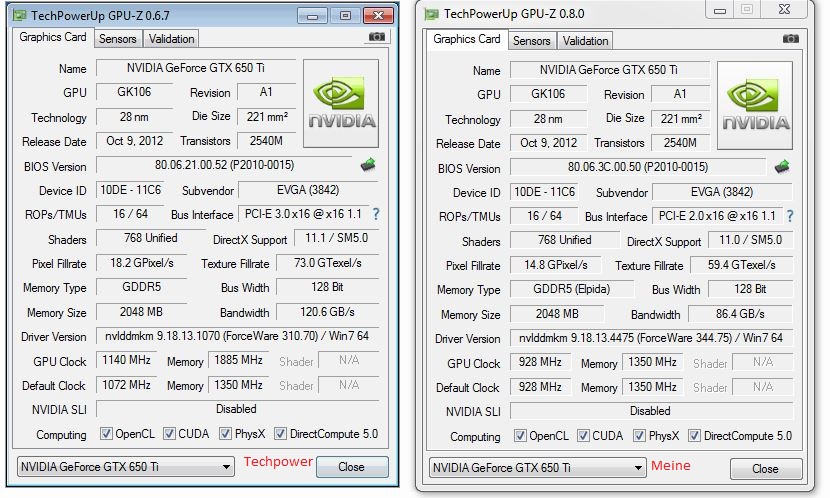The height and width of the screenshot is (498, 830).
Task: Click Bus Interface value PCI-E 2.0 x16
Action: click(717, 216)
